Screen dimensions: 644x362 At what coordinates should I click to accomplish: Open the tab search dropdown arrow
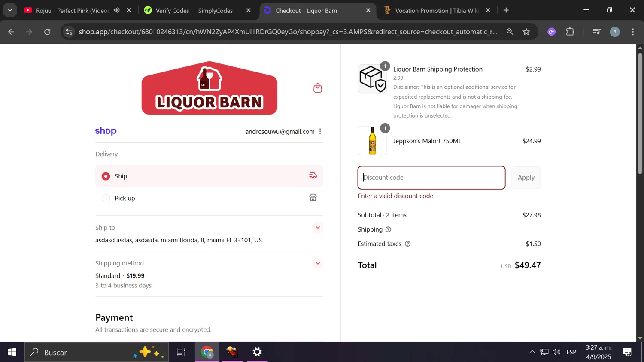[10, 10]
